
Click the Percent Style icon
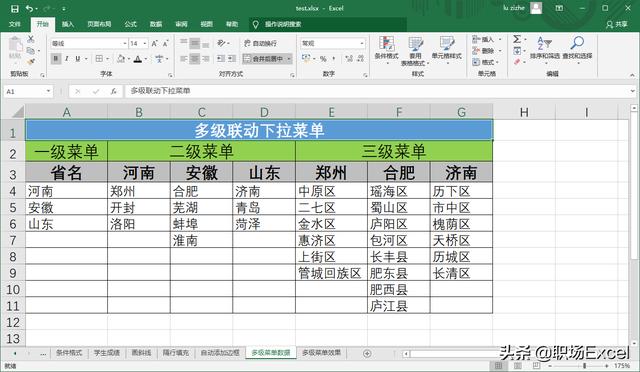[323, 59]
